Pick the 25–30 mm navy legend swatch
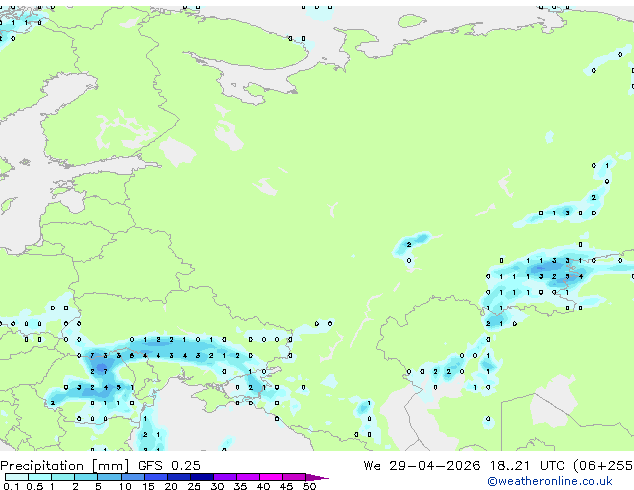 pos(201,477)
